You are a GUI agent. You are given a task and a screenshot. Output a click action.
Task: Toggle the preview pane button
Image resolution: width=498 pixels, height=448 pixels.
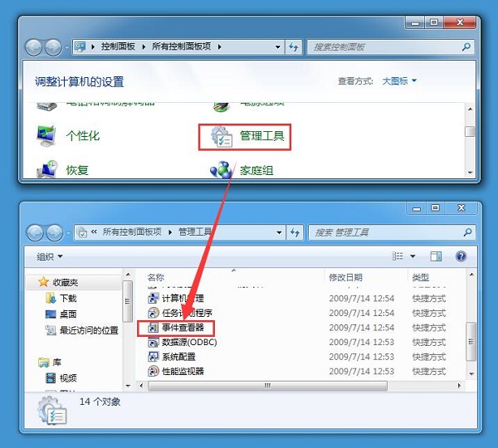[437, 257]
